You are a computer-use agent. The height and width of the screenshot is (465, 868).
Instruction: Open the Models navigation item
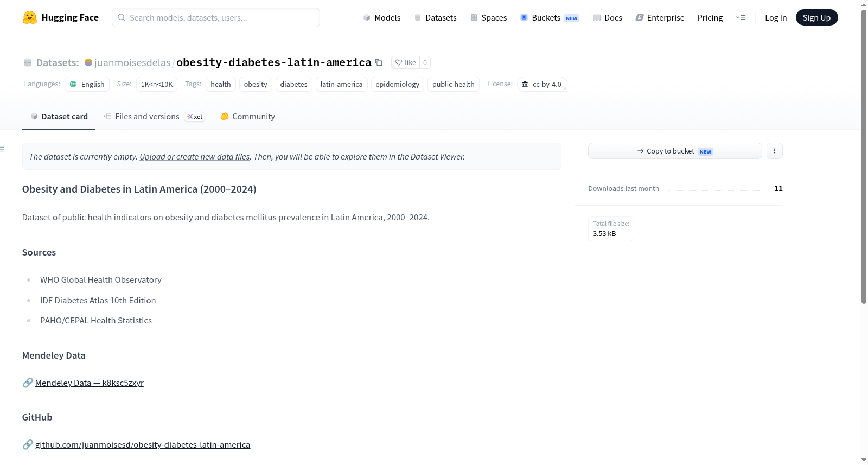(382, 17)
